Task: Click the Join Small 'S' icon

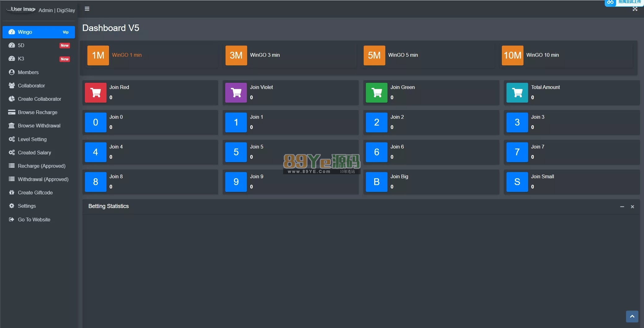Action: coord(517,182)
